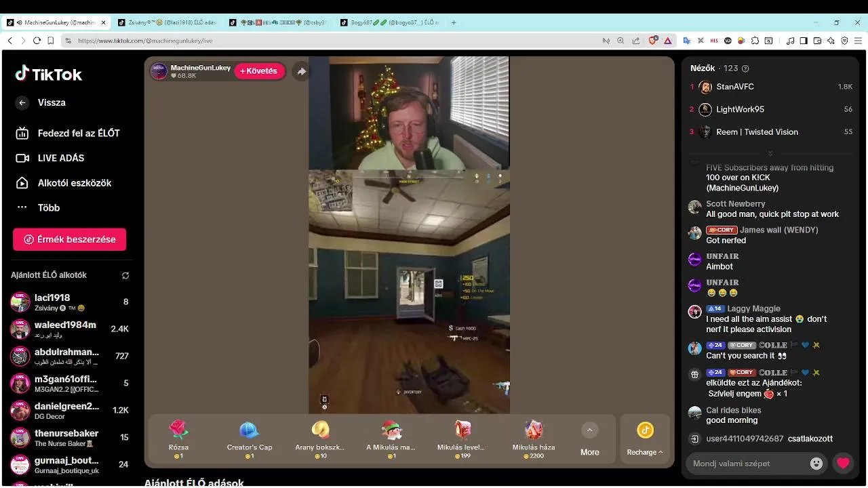
Task: Click the browser forward arrow
Action: click(x=23, y=41)
